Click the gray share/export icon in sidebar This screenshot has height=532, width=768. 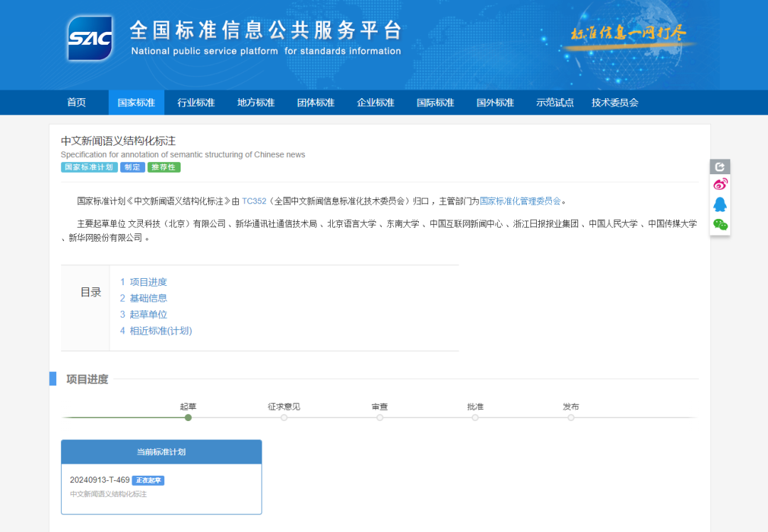[x=720, y=166]
